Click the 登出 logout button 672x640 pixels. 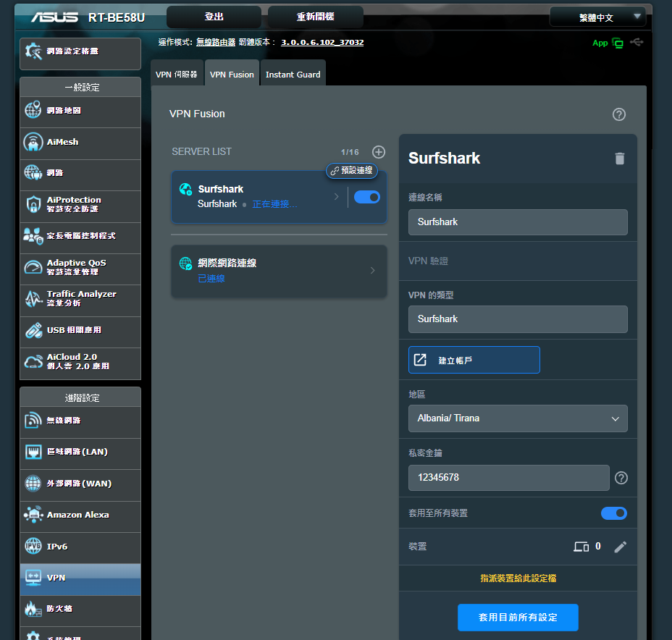coord(214,17)
